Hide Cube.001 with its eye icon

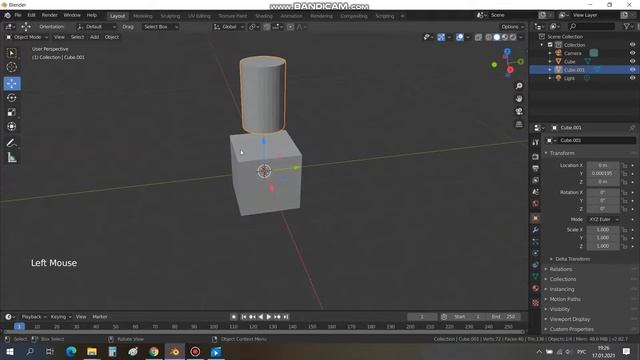pos(632,70)
